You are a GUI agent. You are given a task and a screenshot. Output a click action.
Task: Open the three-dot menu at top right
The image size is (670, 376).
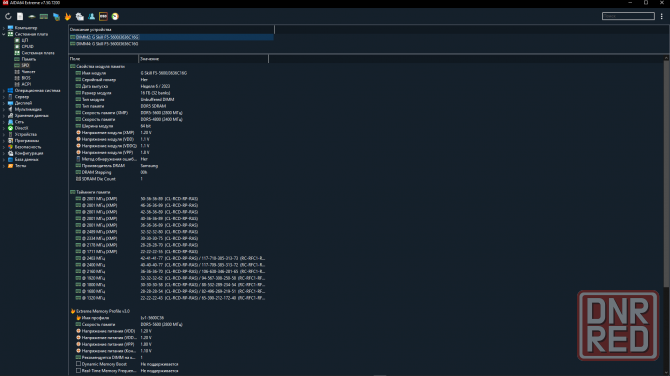(x=661, y=16)
